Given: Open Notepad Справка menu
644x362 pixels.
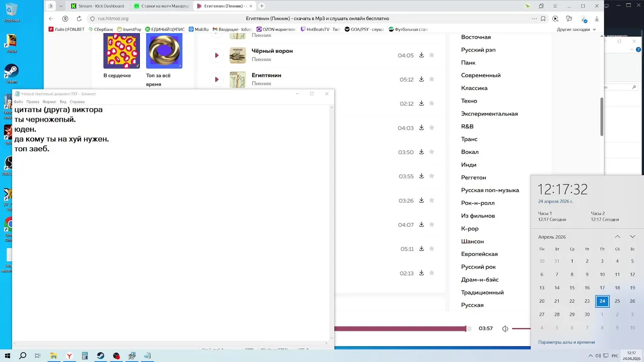Looking at the screenshot, I should [77, 102].
